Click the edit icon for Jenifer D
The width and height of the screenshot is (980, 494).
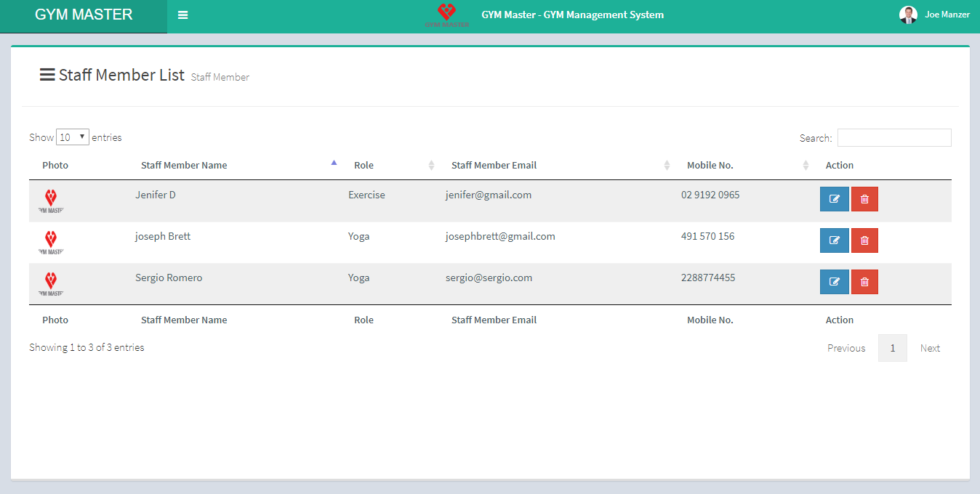click(834, 199)
